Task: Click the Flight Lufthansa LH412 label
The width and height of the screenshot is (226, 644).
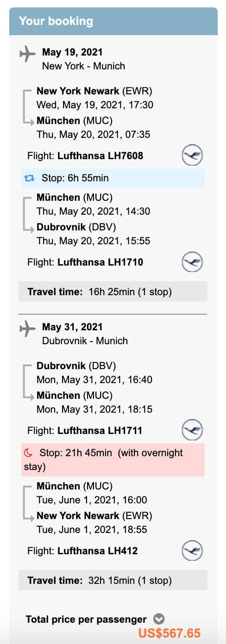Action: [x=82, y=551]
